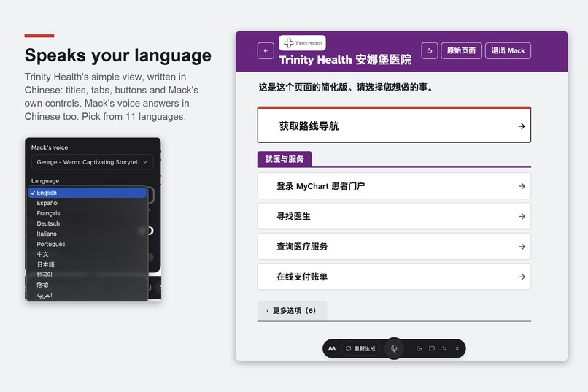Click the back arrow in the purple header

tap(266, 50)
